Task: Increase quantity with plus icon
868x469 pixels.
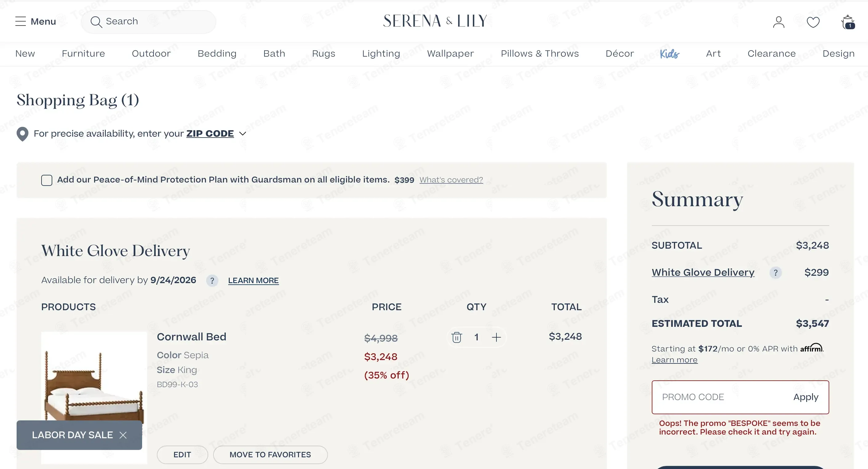Action: [x=496, y=337]
